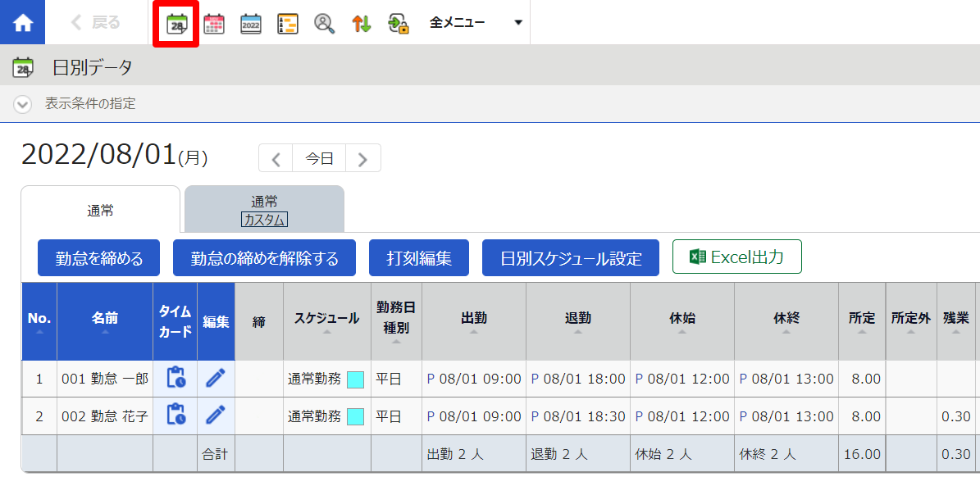Screen dimensions: 980x477
Task: Switch to the 通常 カスタム tab
Action: coord(264,211)
